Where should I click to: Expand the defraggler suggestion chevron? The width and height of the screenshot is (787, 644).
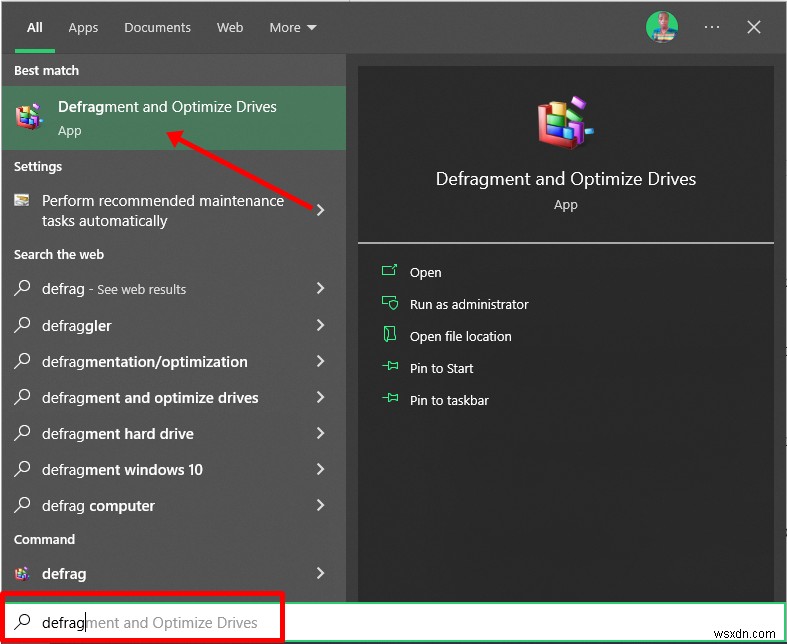coord(320,325)
